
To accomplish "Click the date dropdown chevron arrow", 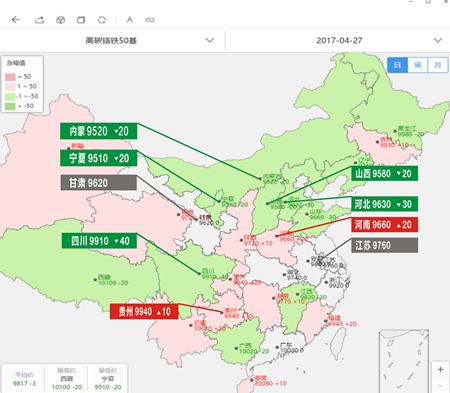I will [x=438, y=41].
